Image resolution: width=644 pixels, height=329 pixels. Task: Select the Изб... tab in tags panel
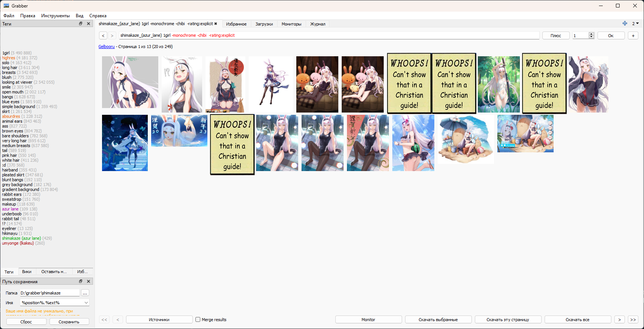(x=83, y=272)
